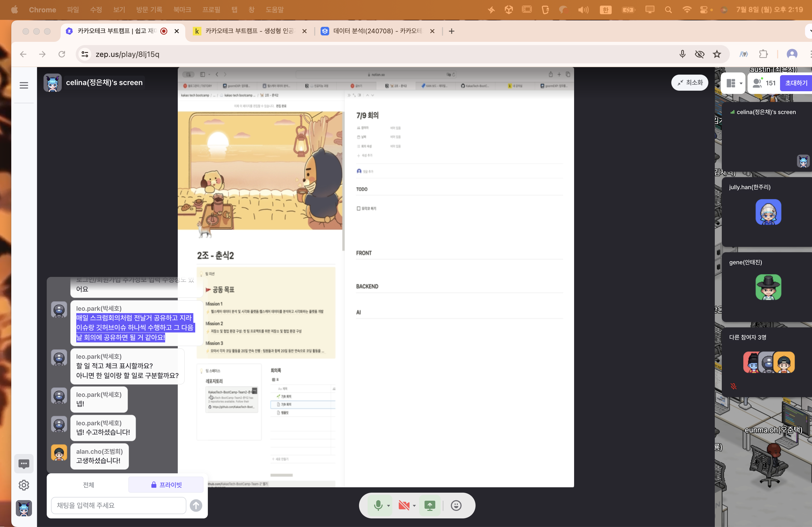Open Wi-Fi status menu
Screen dimensions: 812x527
(x=687, y=10)
